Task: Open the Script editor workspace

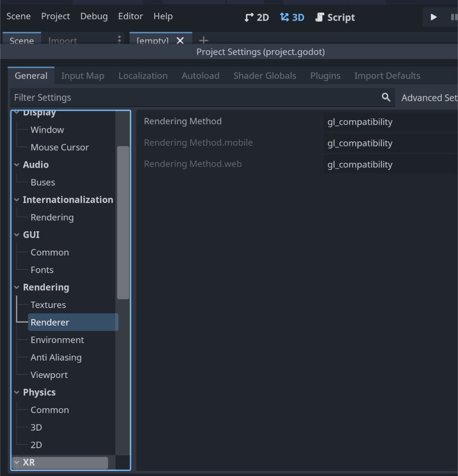Action: [x=335, y=17]
